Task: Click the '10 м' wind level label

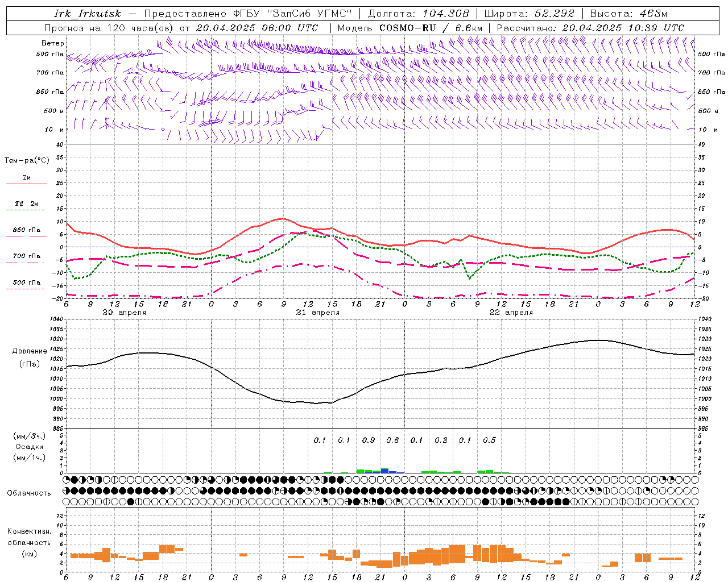Action: pos(55,130)
